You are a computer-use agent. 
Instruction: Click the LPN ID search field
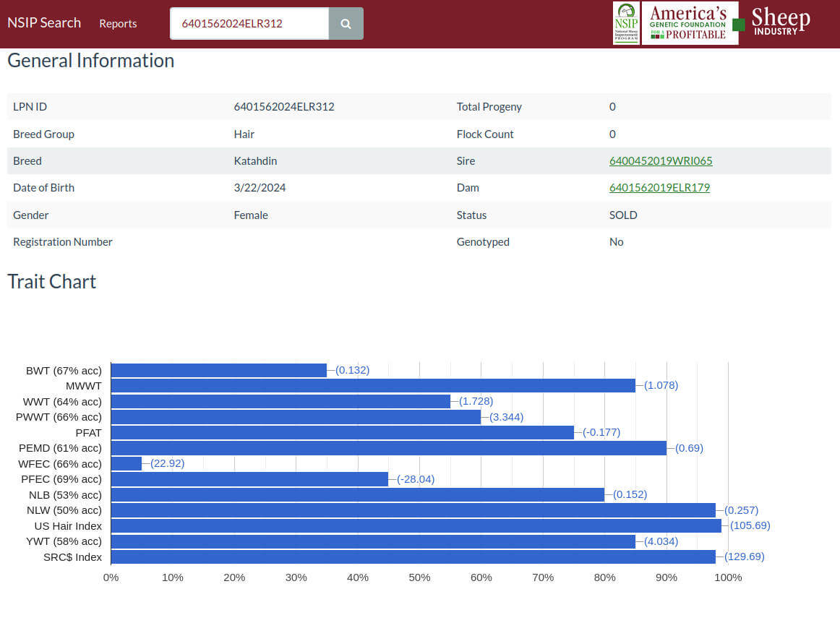[249, 24]
